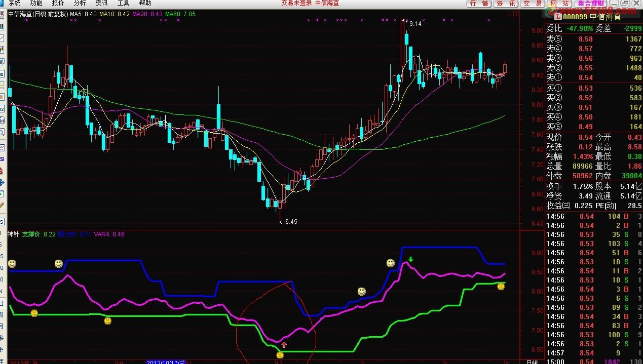Screen dimensions: 643x364
Task: Open the 帮助 menu
Action: coord(145,3)
